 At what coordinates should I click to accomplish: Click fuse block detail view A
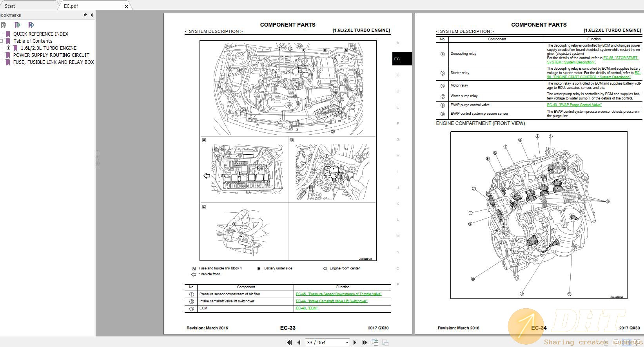(x=244, y=170)
